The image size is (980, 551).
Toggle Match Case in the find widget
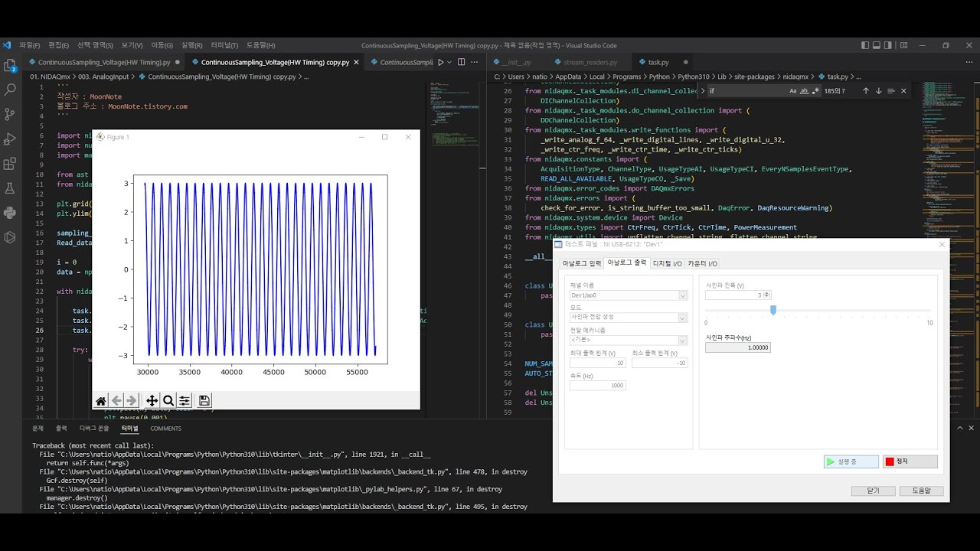793,91
